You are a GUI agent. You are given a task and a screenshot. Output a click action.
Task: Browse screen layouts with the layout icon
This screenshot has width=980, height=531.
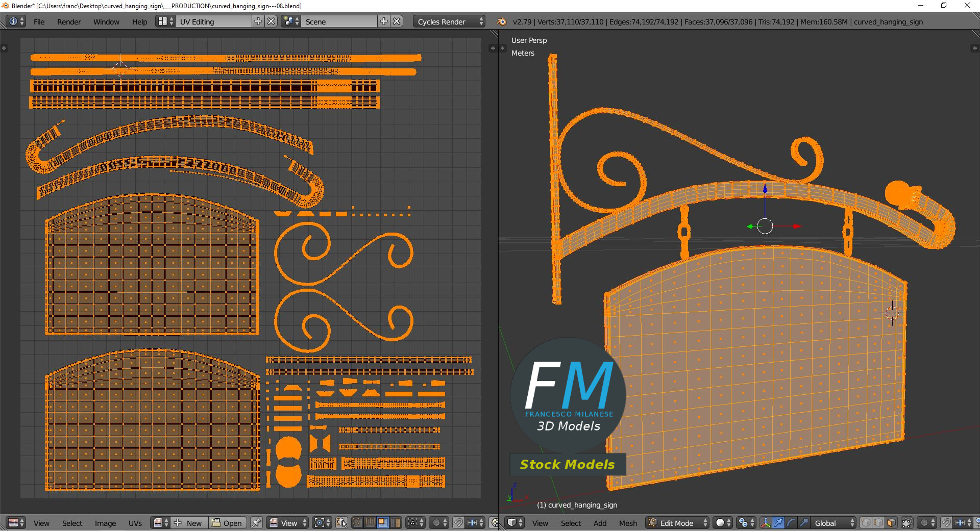(165, 21)
